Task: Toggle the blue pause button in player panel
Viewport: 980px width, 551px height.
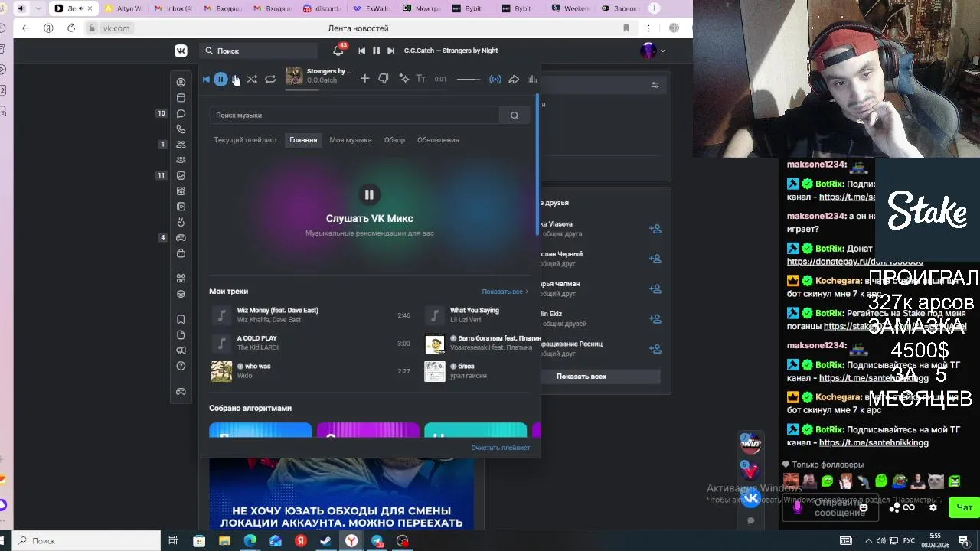Action: 220,79
